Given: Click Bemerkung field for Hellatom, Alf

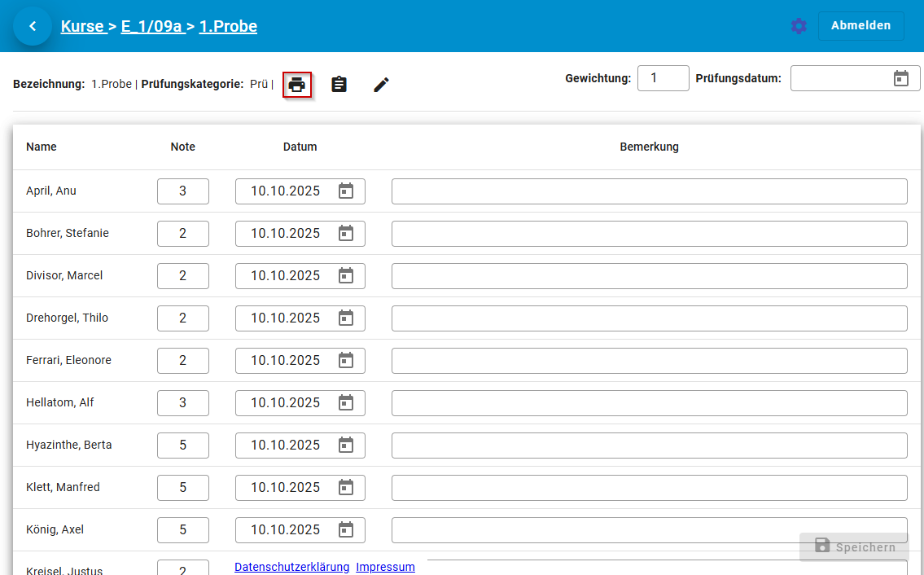Looking at the screenshot, I should click(650, 403).
